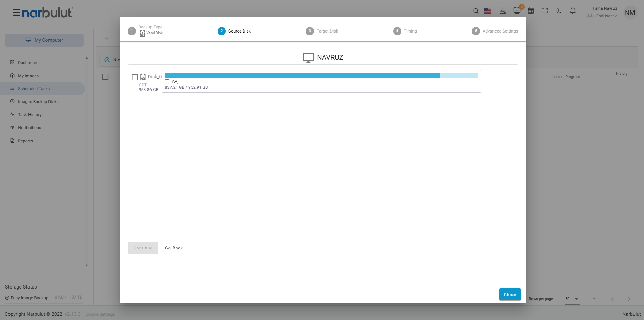The height and width of the screenshot is (320, 644).
Task: Click the Go Back button
Action: 174,248
